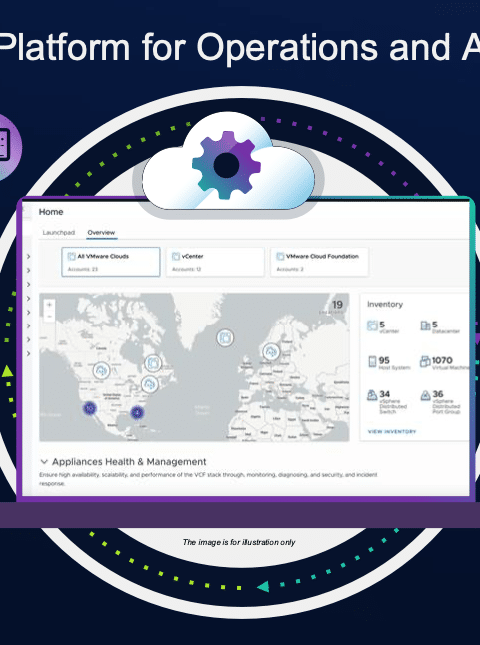Click the vCenter card icon

click(176, 256)
